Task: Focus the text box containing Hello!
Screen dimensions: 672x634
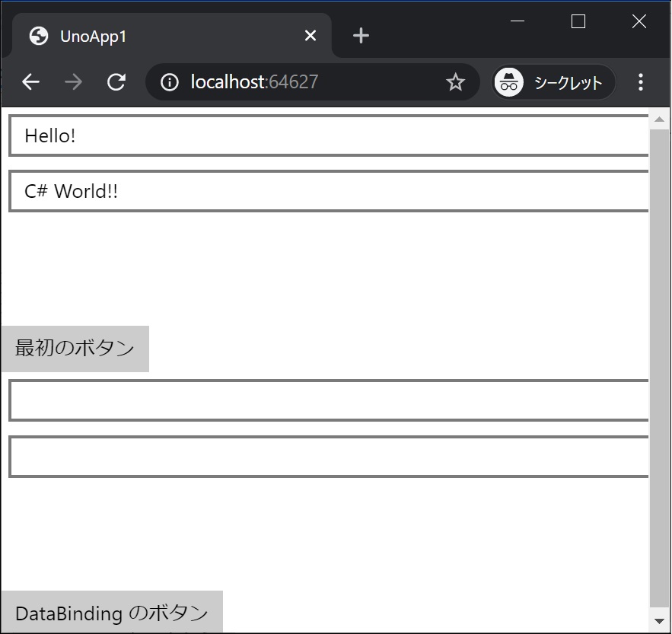Action: click(x=328, y=135)
